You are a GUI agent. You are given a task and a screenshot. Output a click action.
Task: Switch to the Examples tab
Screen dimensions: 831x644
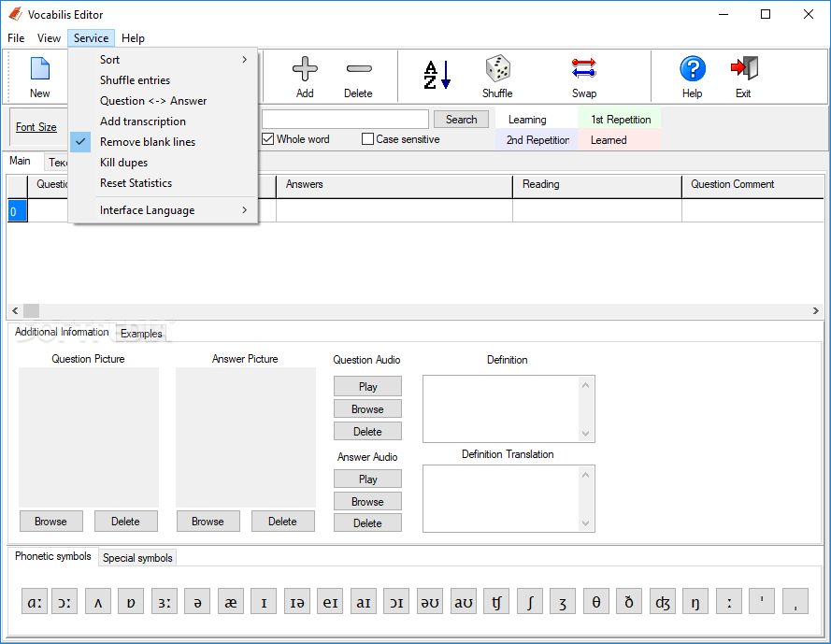141,334
